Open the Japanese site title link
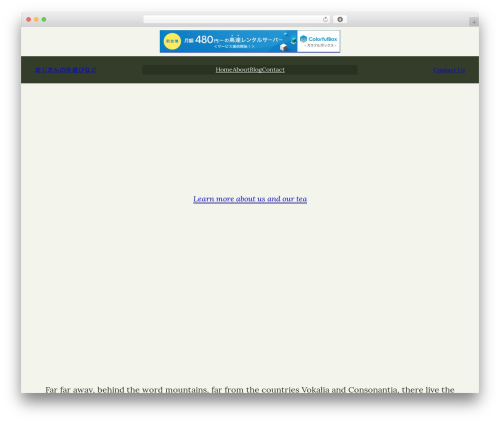Screen dimensions: 500x423 point(66,70)
